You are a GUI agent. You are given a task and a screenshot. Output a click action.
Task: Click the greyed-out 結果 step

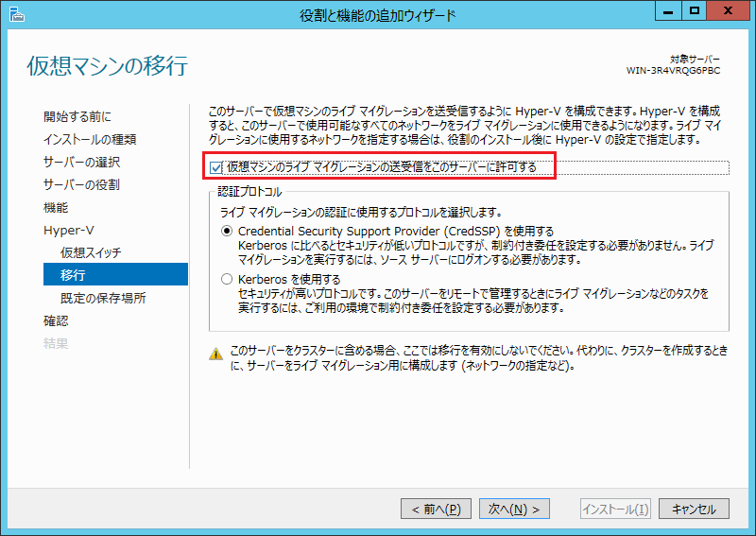click(56, 343)
